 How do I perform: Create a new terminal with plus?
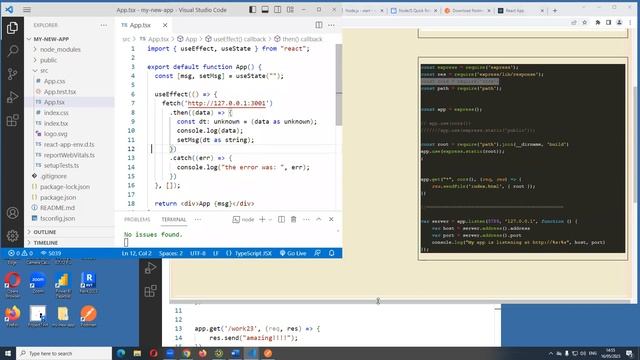(262, 220)
